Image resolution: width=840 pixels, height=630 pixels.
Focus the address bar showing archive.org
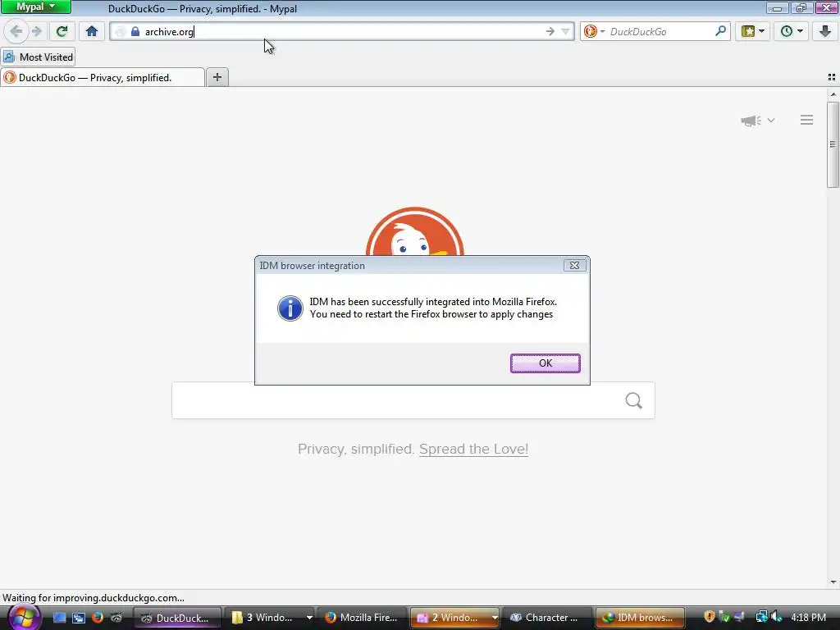click(x=342, y=32)
